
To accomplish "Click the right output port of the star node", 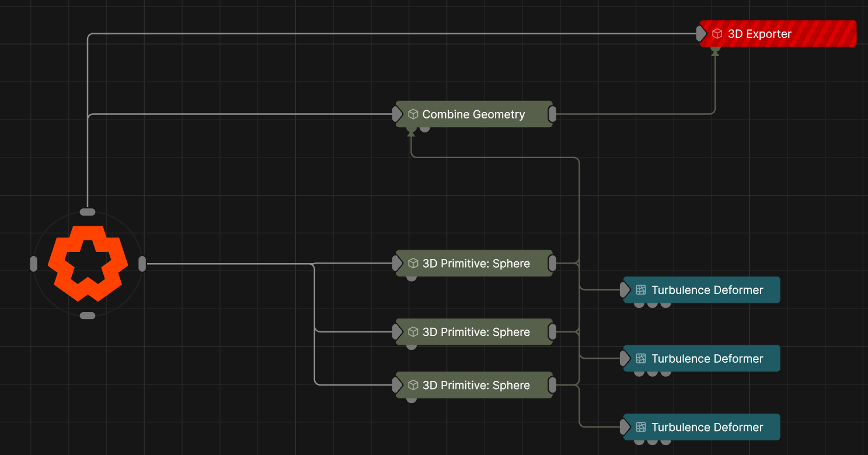I will pyautogui.click(x=142, y=264).
